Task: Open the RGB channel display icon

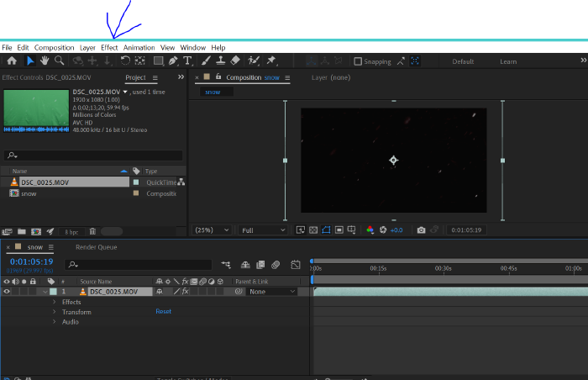Action: click(370, 230)
